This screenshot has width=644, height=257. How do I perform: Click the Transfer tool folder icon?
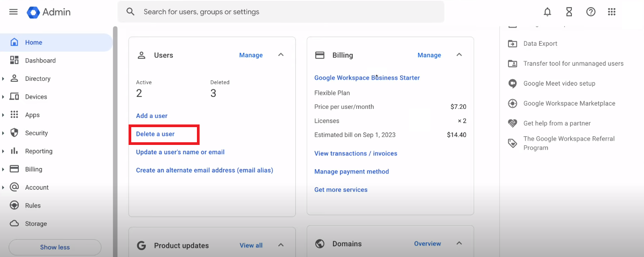pyautogui.click(x=512, y=64)
